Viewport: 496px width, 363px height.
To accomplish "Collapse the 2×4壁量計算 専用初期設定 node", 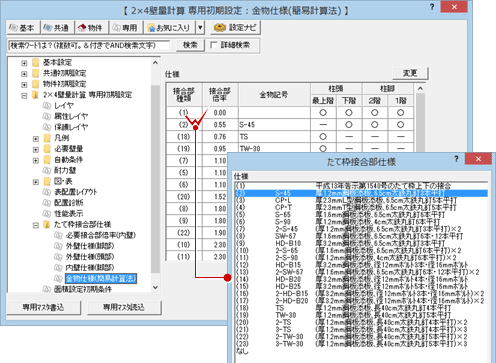I will click(24, 95).
